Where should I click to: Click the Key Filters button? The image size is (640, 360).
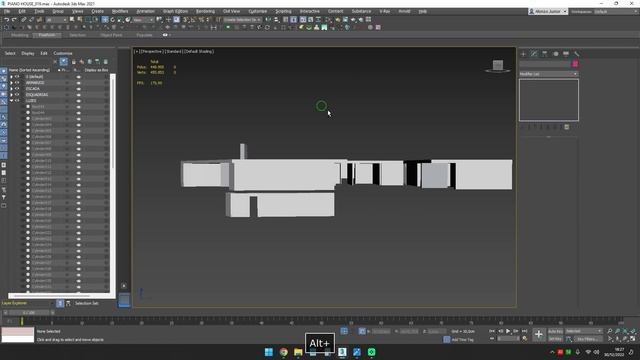tap(587, 339)
